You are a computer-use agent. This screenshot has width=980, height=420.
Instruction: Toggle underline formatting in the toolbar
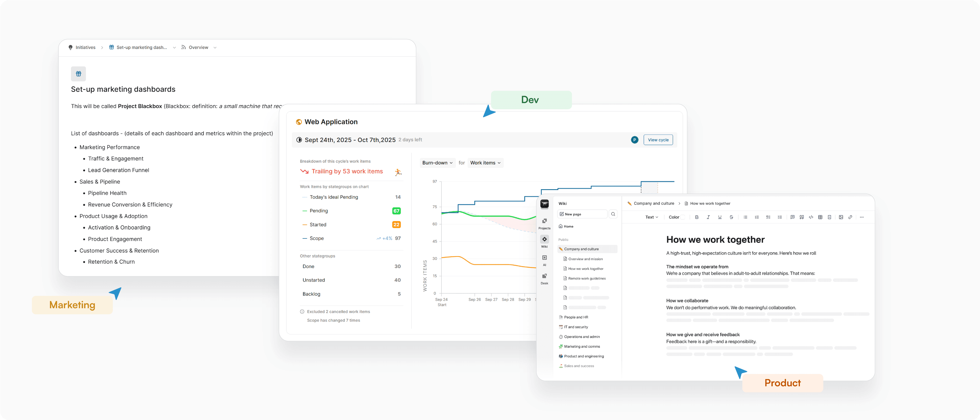719,217
